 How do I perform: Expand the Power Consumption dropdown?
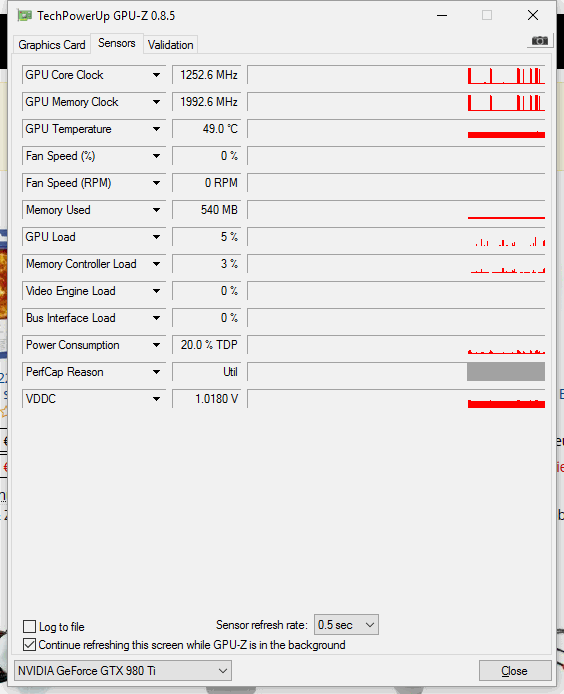coord(156,345)
